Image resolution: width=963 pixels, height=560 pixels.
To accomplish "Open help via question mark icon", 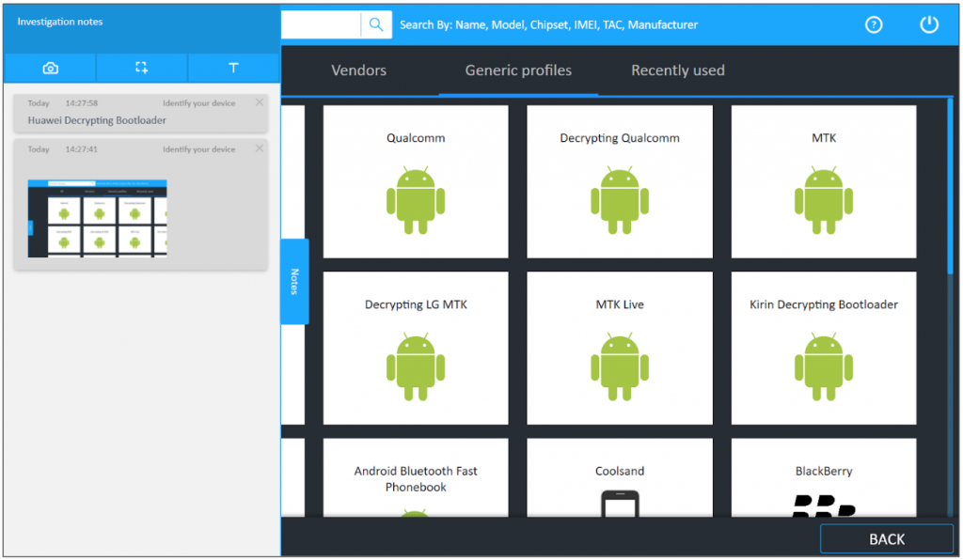I will click(x=874, y=24).
